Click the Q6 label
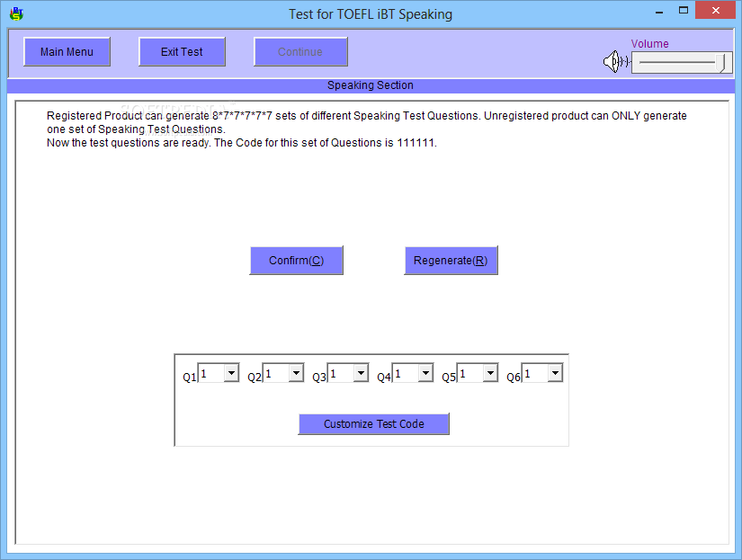Image resolution: width=742 pixels, height=560 pixels. pyautogui.click(x=514, y=377)
